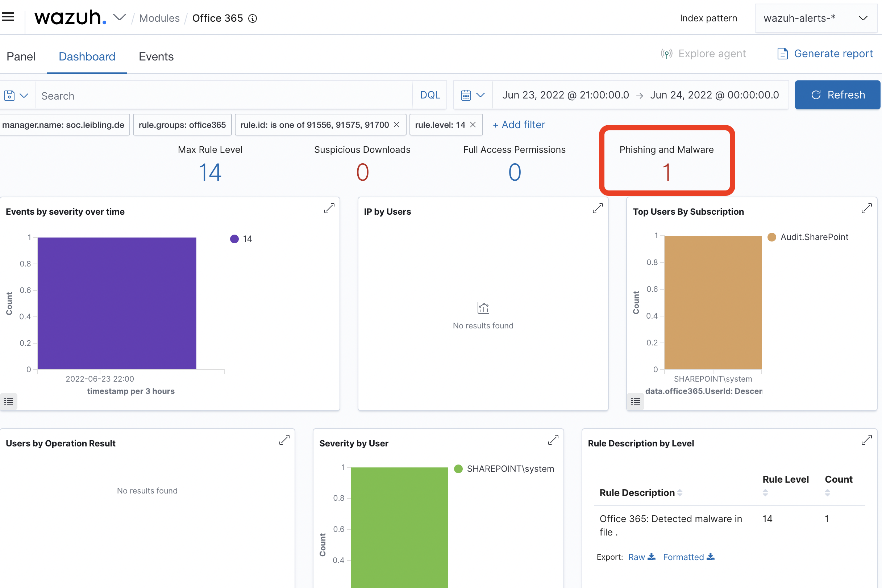Open the wazuh-alerts-* index pattern dropdown

[815, 18]
